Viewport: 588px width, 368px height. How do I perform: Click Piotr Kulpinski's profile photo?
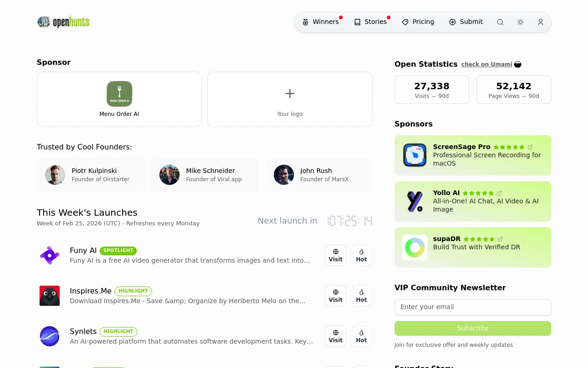click(55, 175)
